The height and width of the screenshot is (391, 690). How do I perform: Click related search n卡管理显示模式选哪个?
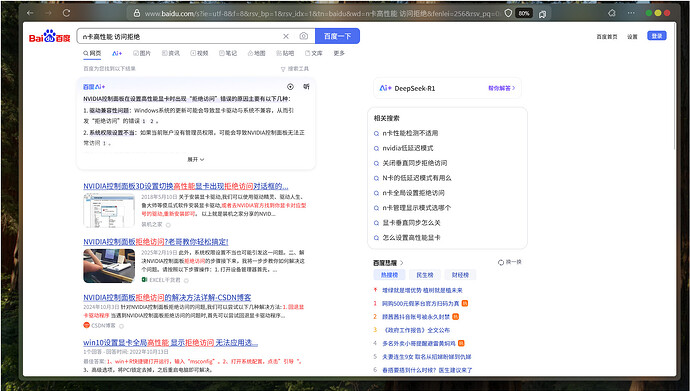416,208
